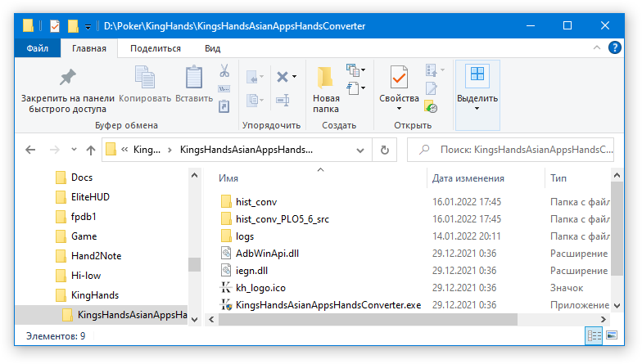Go back with the left arrow
This screenshot has width=642, height=364.
tap(30, 151)
